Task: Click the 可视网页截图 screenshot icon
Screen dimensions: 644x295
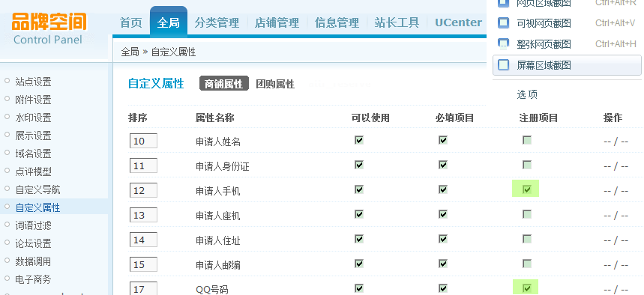Action: pos(504,23)
